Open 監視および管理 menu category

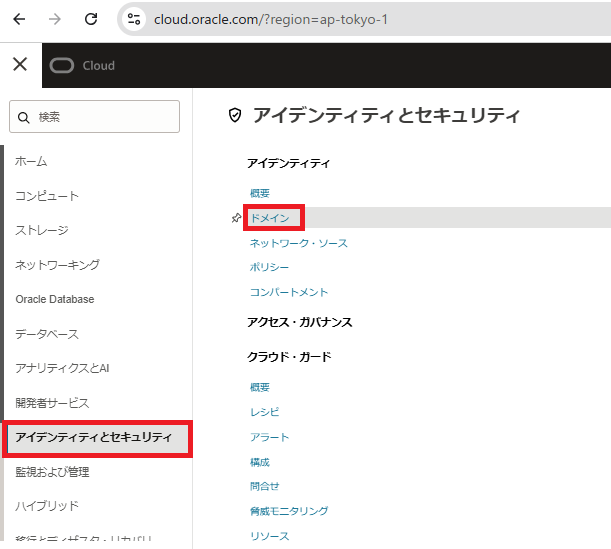52,472
